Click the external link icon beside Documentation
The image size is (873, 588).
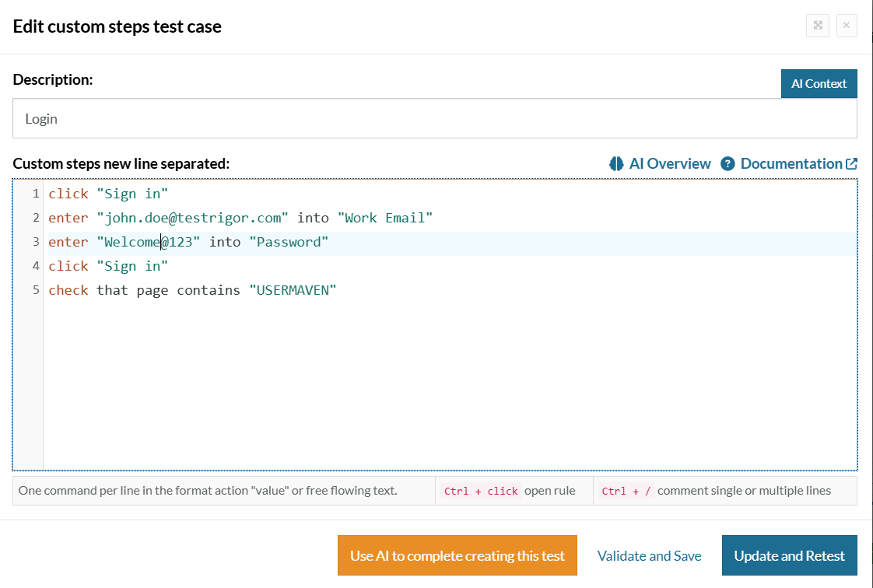pos(852,164)
